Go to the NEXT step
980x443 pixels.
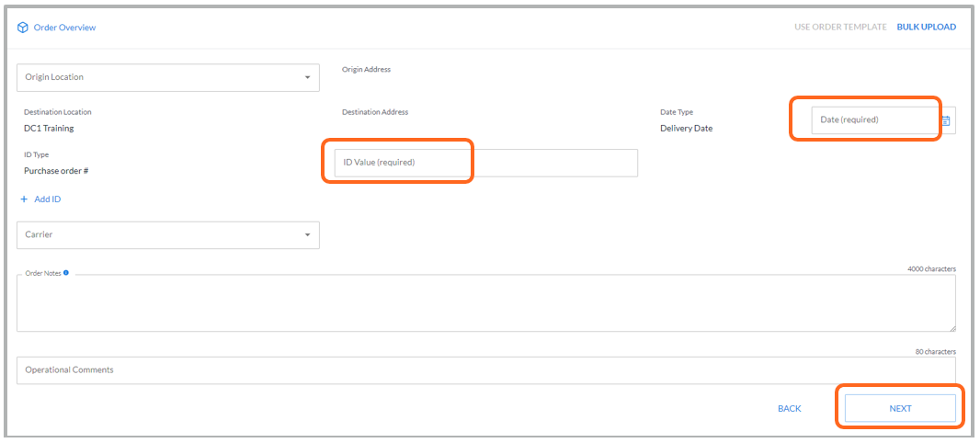coord(900,408)
